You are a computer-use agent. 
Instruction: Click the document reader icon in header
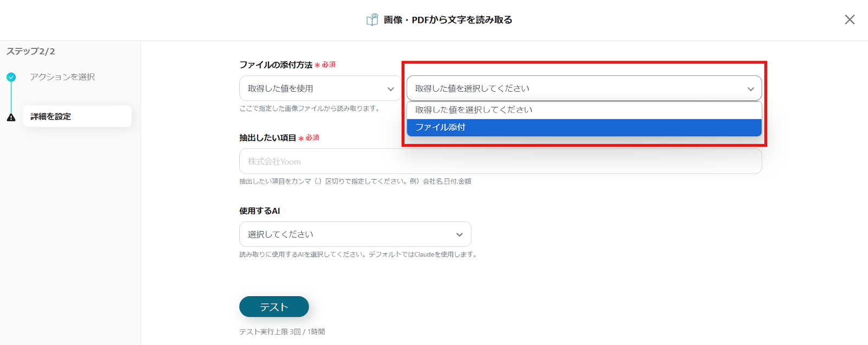[x=372, y=20]
